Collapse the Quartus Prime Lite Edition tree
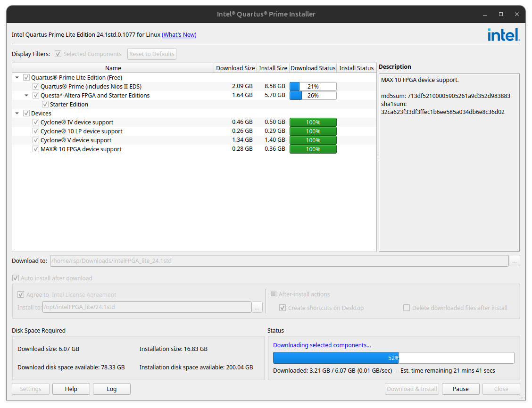532x408 pixels. (17, 78)
